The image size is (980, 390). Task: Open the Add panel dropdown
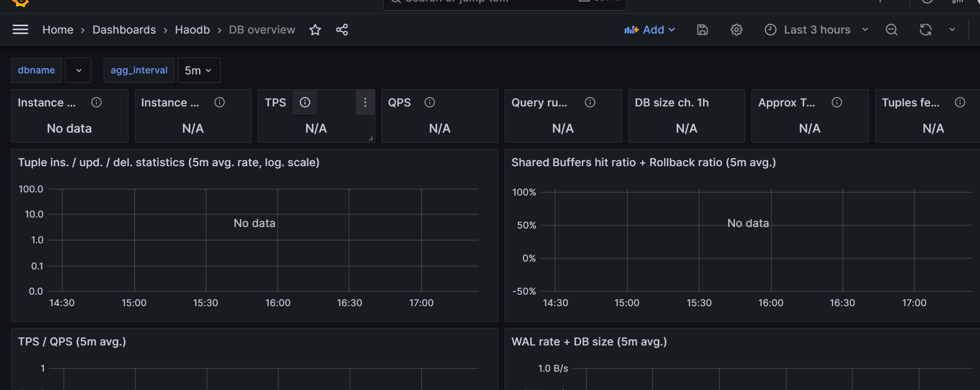[650, 30]
